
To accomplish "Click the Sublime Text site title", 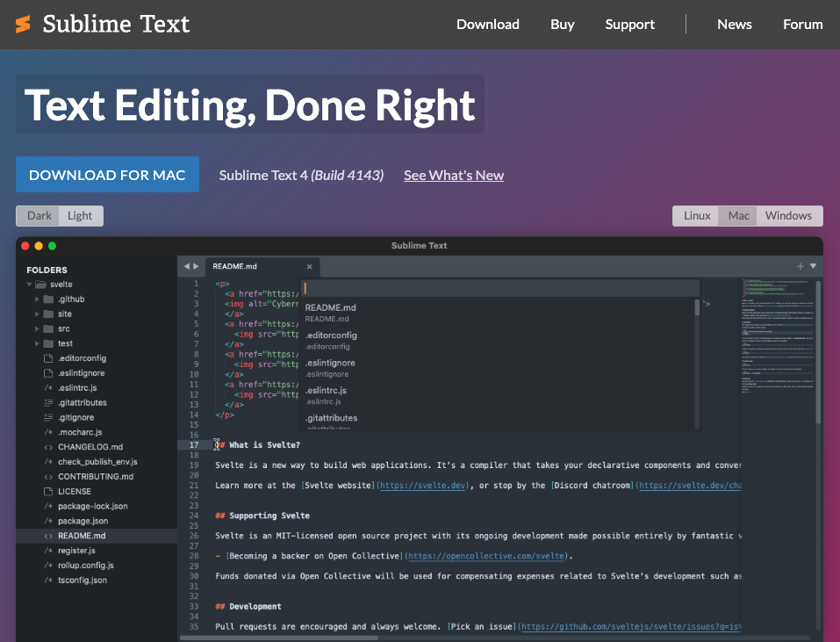I will tap(116, 24).
